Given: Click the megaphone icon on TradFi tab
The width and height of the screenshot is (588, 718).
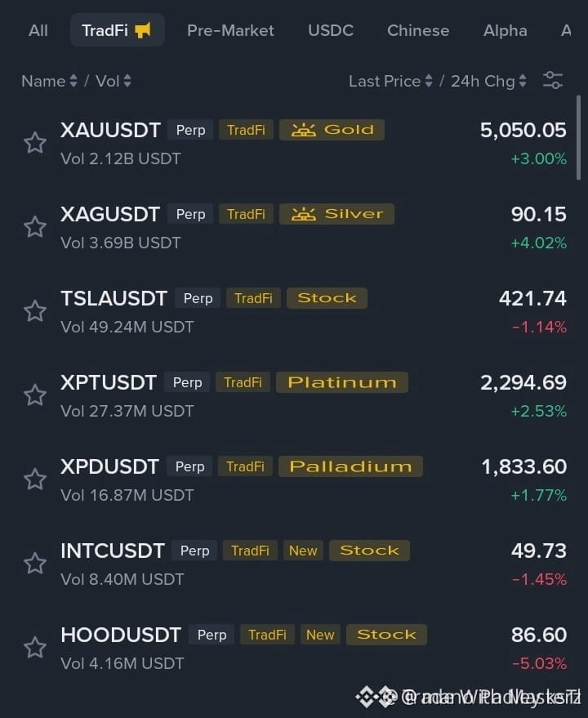Looking at the screenshot, I should click(143, 31).
